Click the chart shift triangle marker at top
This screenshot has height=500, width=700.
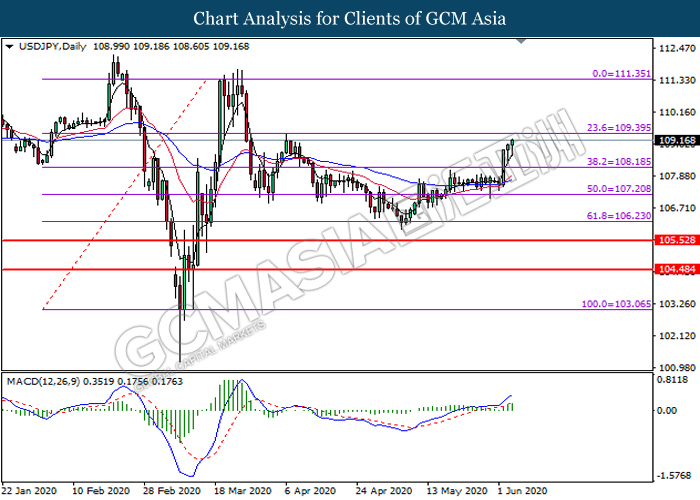tap(522, 43)
